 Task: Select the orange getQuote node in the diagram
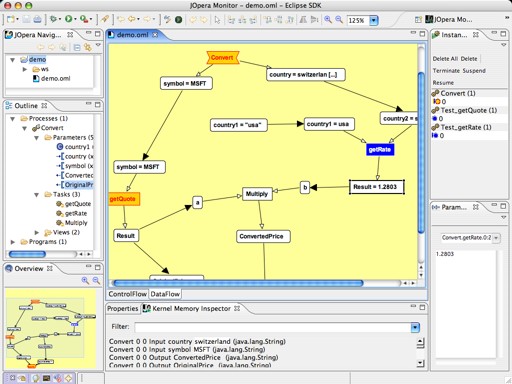(x=123, y=199)
